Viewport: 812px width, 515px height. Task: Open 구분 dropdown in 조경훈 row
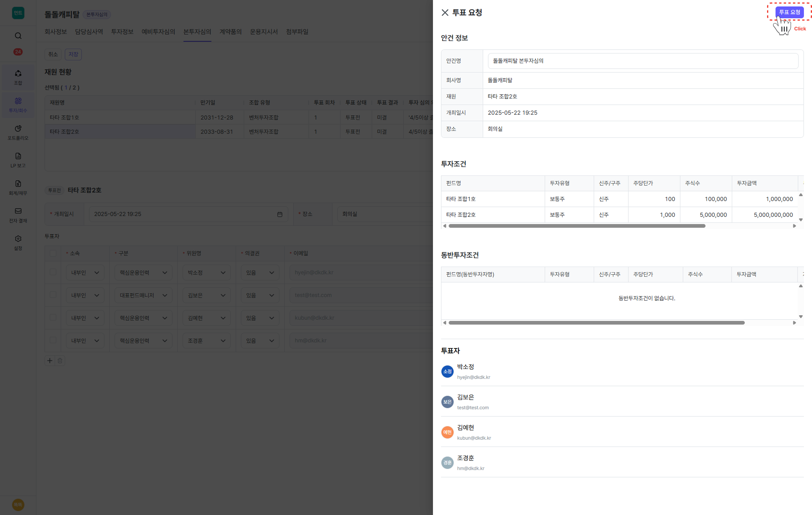(x=143, y=341)
